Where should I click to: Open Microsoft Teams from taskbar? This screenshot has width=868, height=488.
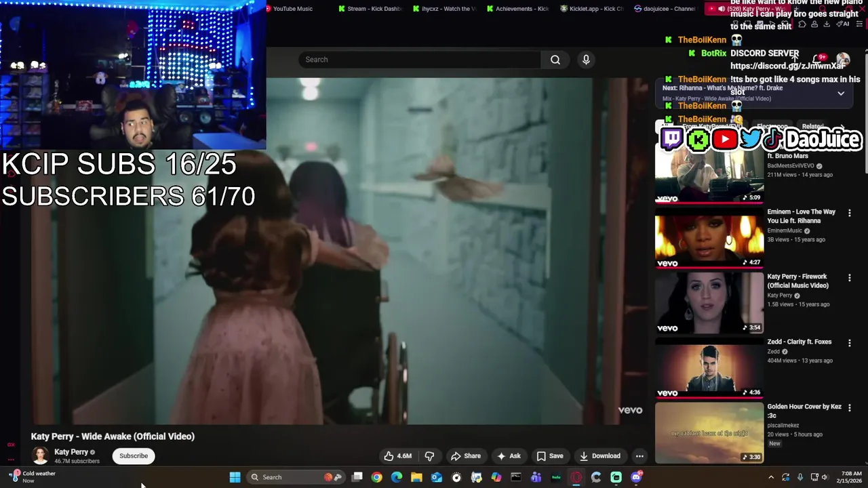click(536, 477)
